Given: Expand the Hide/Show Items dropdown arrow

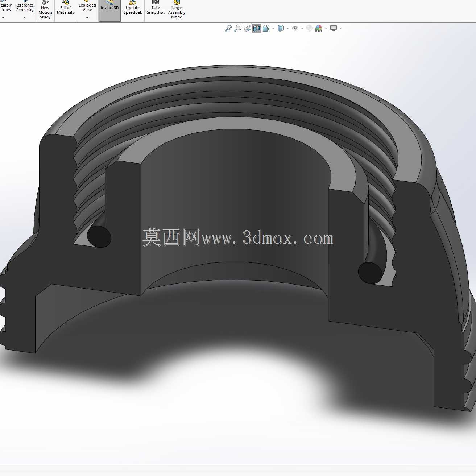Looking at the screenshot, I should coord(302,28).
